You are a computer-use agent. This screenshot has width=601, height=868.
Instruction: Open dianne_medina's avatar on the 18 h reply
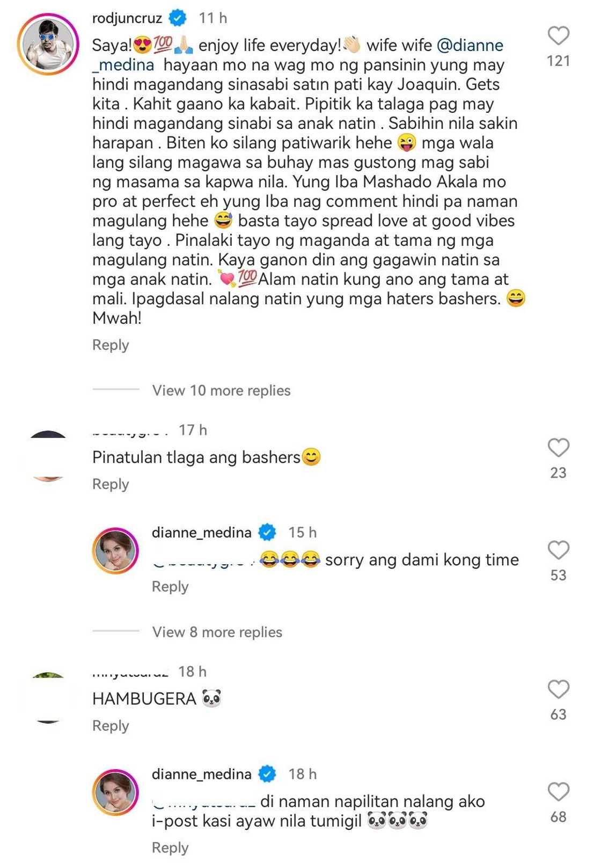click(x=115, y=792)
